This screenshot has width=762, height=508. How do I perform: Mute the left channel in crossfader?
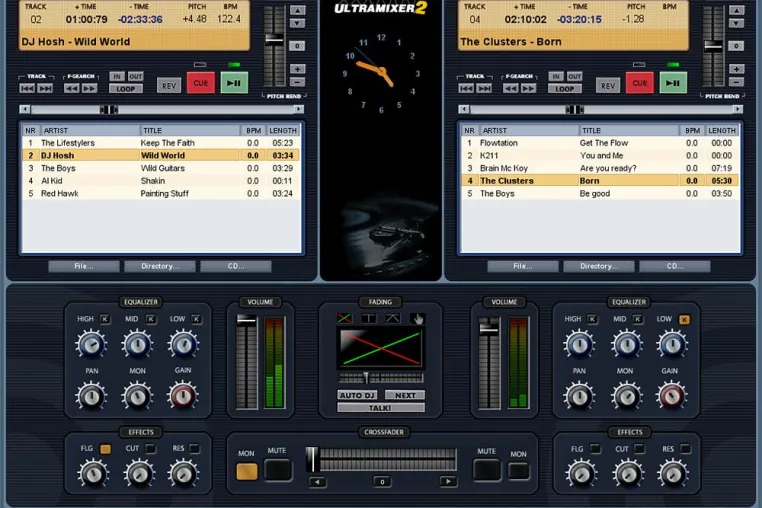click(278, 470)
